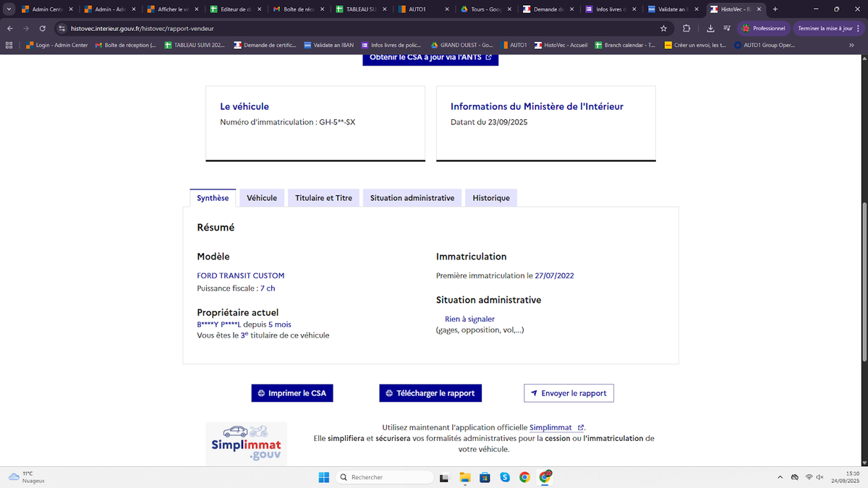Show hidden system tray icons
The image size is (868, 488).
780,477
